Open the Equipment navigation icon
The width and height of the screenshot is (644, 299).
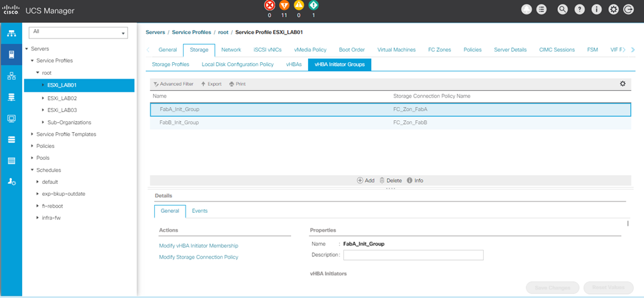[11, 33]
